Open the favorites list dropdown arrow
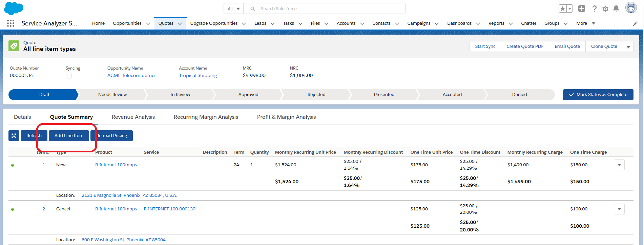This screenshot has width=644, height=245. 570,8
